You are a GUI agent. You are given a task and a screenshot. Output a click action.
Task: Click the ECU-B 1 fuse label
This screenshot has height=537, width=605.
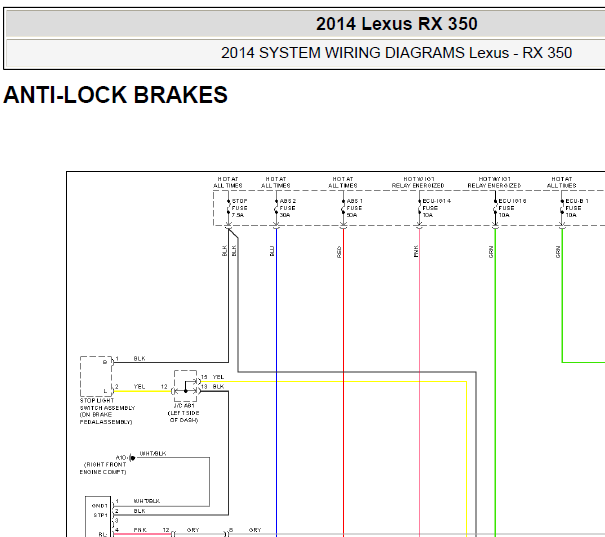point(576,208)
